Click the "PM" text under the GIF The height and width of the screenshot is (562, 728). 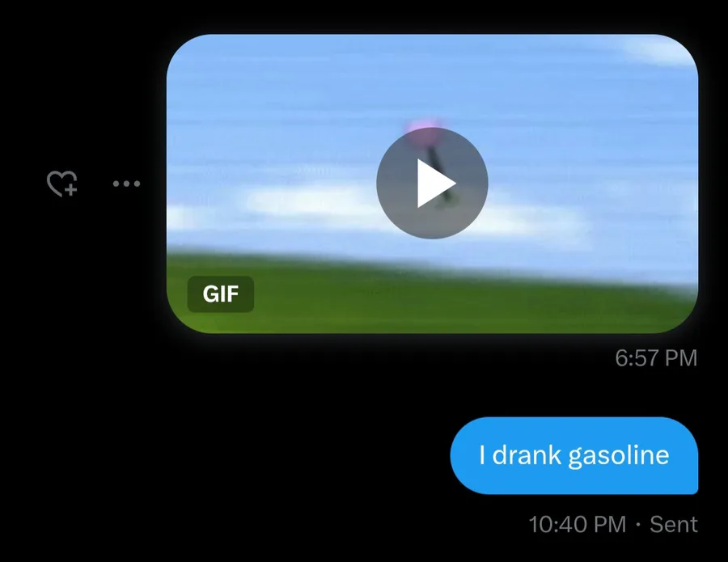[x=680, y=357]
